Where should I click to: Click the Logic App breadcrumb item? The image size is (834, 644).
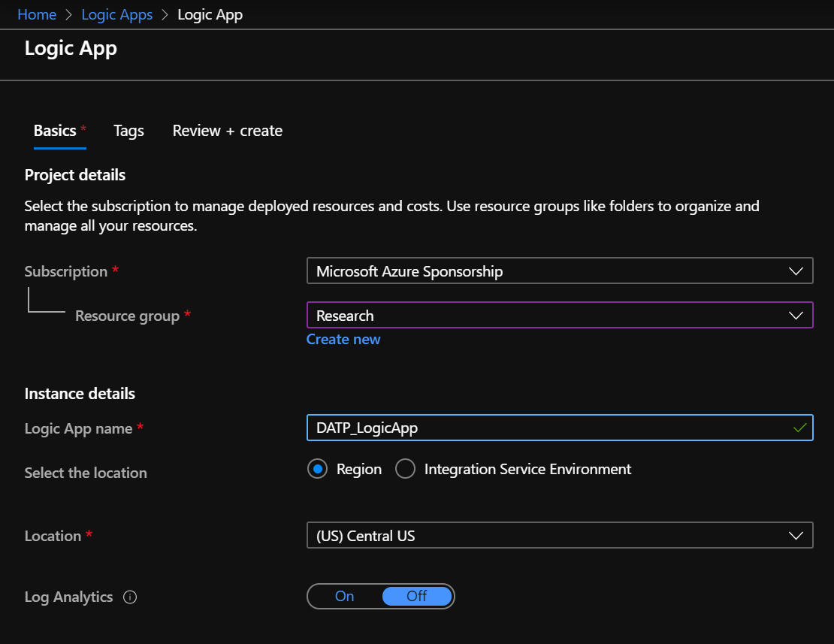point(210,14)
